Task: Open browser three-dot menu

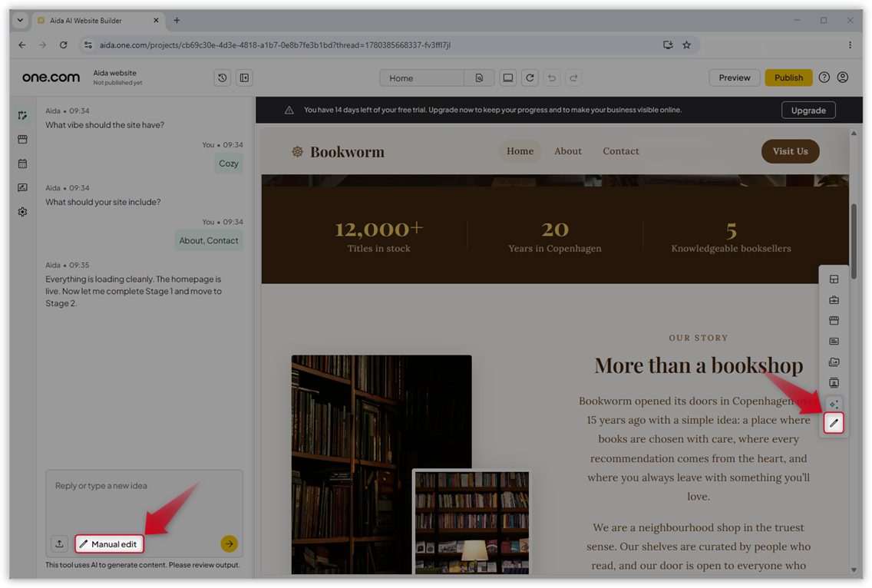Action: 850,45
